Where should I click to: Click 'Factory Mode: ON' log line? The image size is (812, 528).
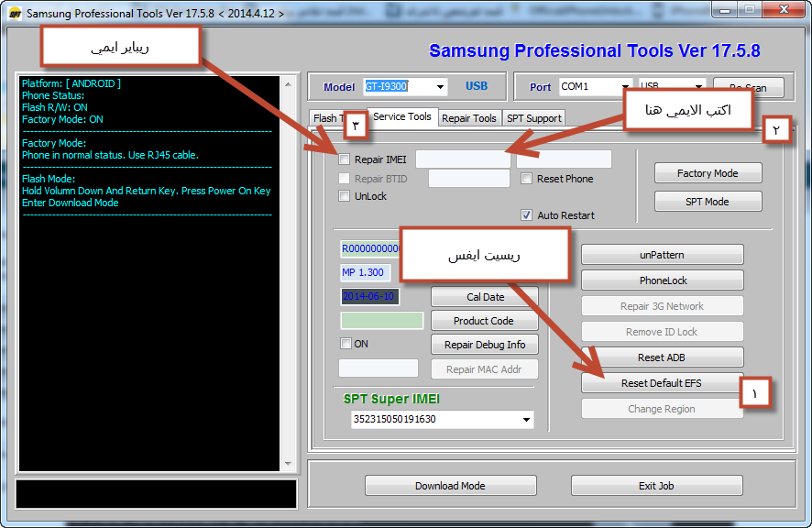(62, 119)
